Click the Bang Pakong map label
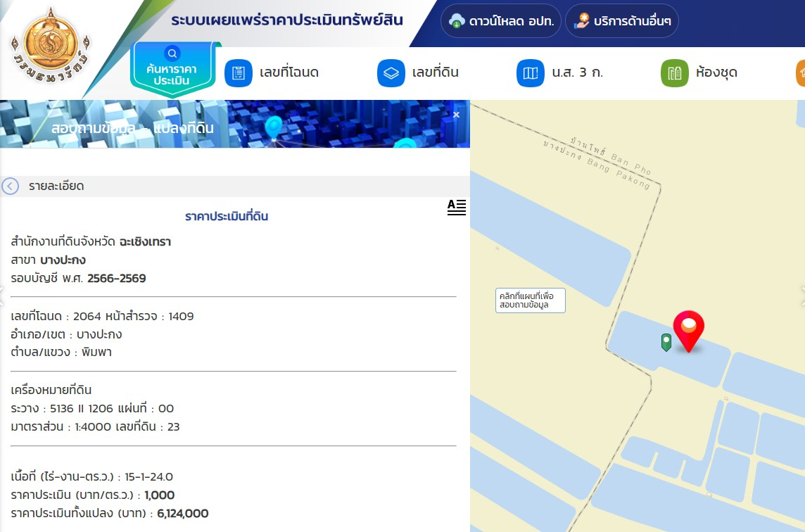805x532 pixels. (x=619, y=174)
